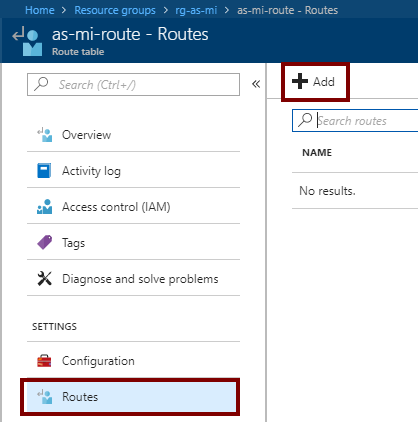The height and width of the screenshot is (422, 418).
Task: Click the Activity log book icon
Action: coord(44,171)
